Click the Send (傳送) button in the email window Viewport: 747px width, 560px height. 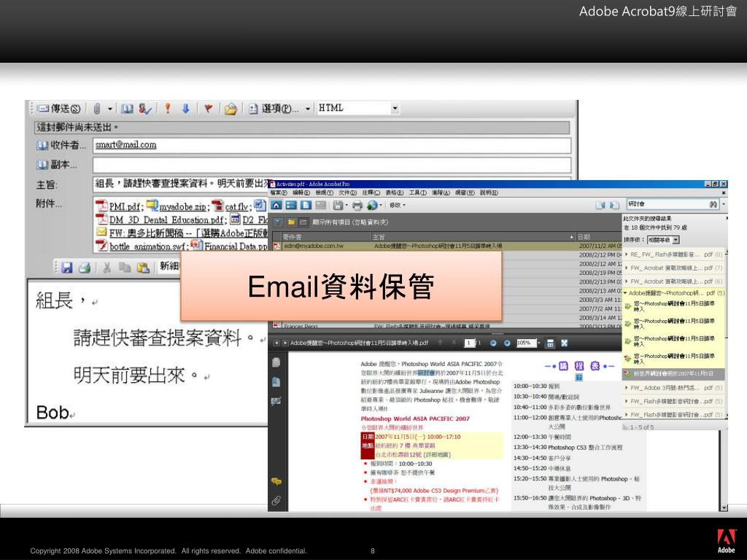(x=59, y=109)
